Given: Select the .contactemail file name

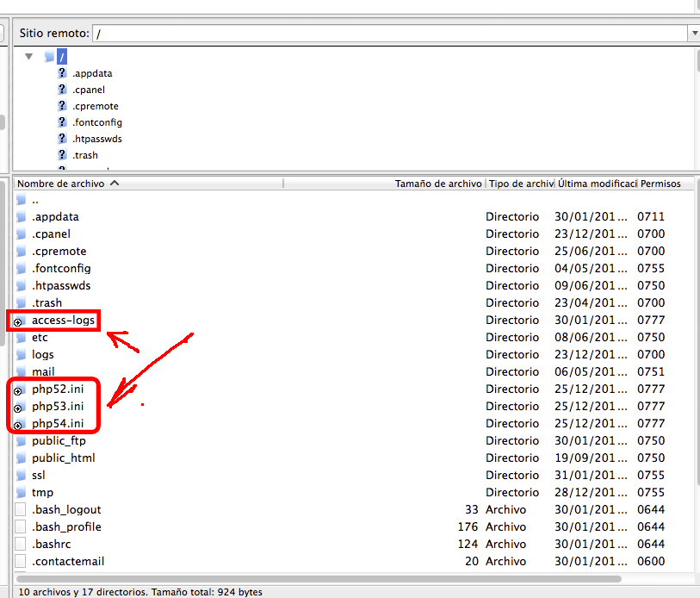Looking at the screenshot, I should tap(68, 561).
